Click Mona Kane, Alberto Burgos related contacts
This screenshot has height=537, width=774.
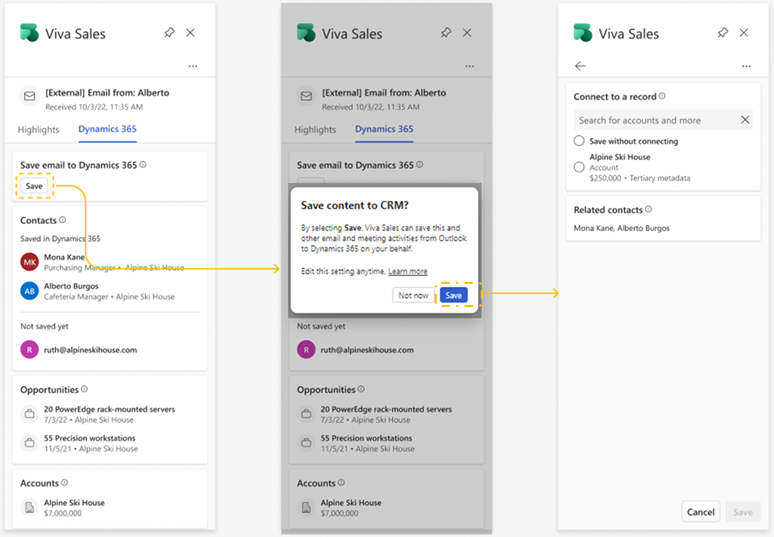pyautogui.click(x=622, y=228)
